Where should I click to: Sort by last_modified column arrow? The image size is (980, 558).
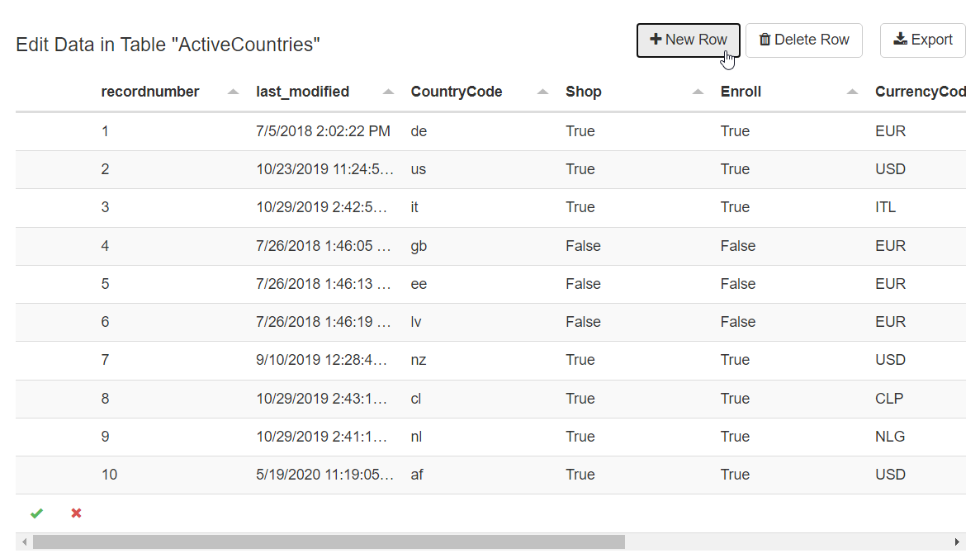pyautogui.click(x=388, y=92)
